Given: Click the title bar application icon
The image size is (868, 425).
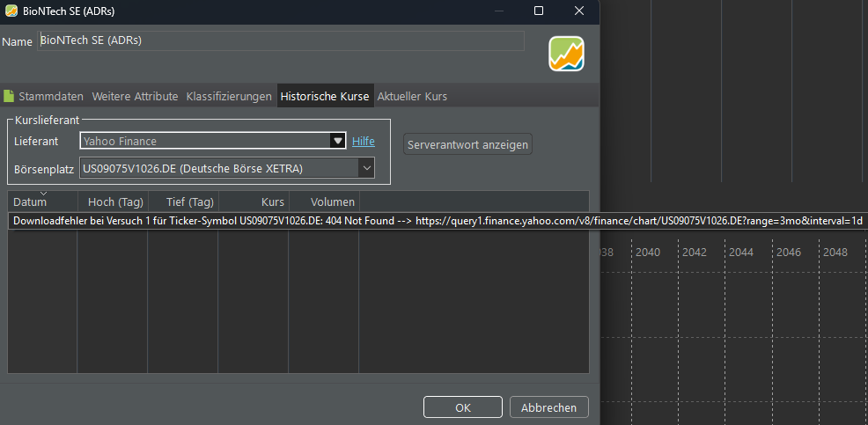Looking at the screenshot, I should [x=11, y=11].
